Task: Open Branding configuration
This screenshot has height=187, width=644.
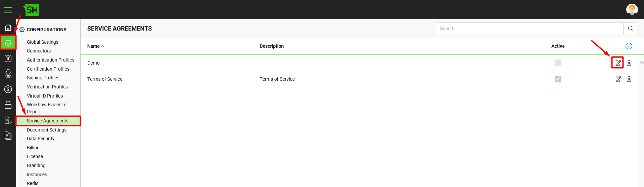Action: [x=36, y=165]
